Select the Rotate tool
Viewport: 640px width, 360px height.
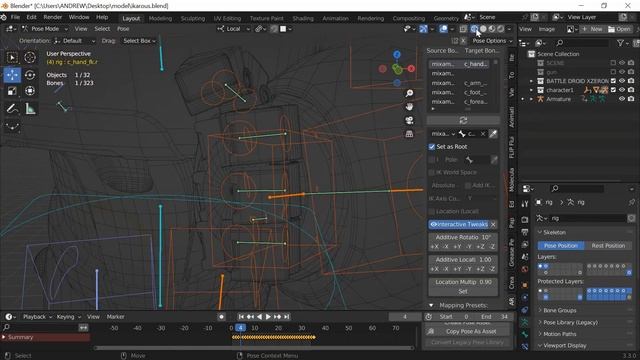coord(30,75)
